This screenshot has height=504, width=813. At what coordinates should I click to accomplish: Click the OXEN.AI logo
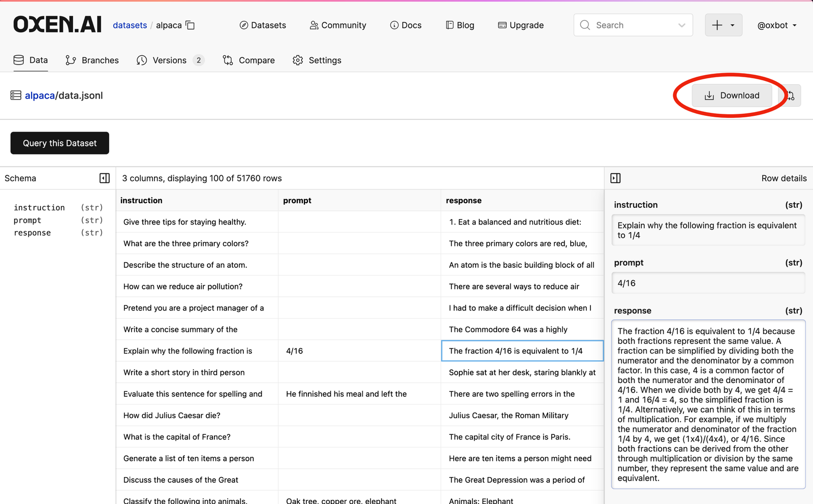(57, 23)
